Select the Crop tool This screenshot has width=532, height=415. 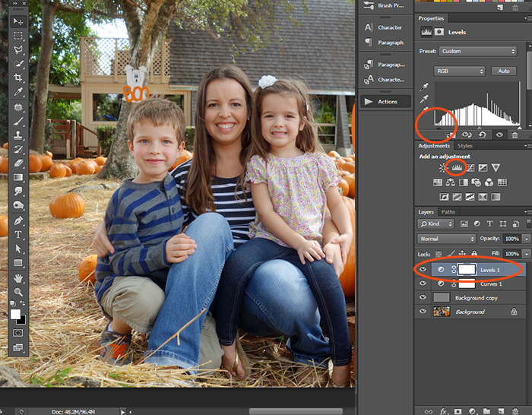[x=18, y=78]
